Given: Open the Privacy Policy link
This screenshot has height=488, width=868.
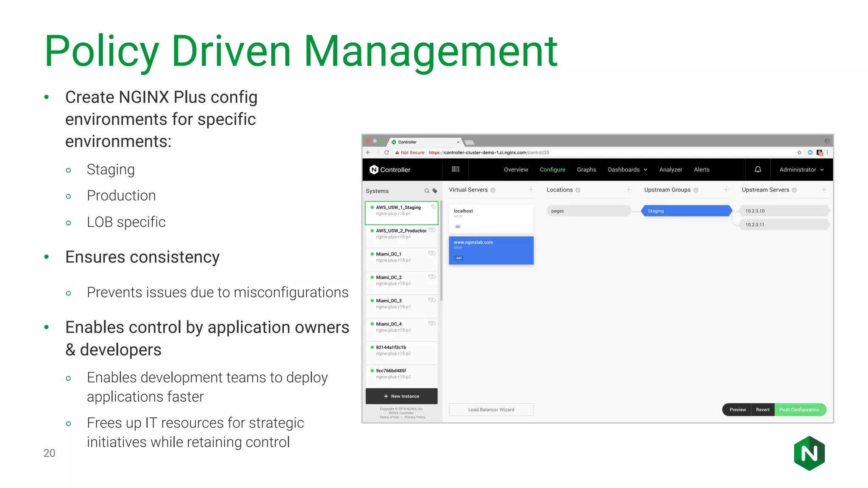Looking at the screenshot, I should pyautogui.click(x=415, y=417).
